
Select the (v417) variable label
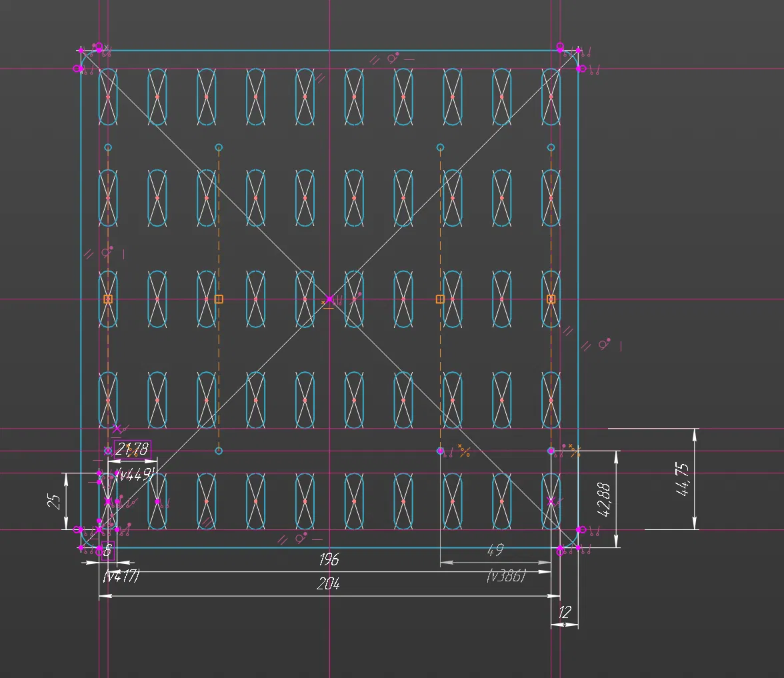tap(121, 576)
